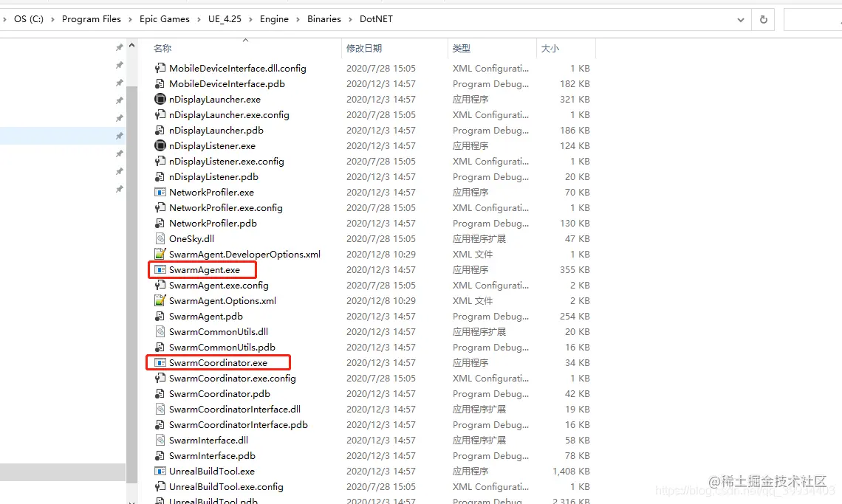Click the topmost pin icon in navigation pane
842x504 pixels.
click(x=119, y=47)
